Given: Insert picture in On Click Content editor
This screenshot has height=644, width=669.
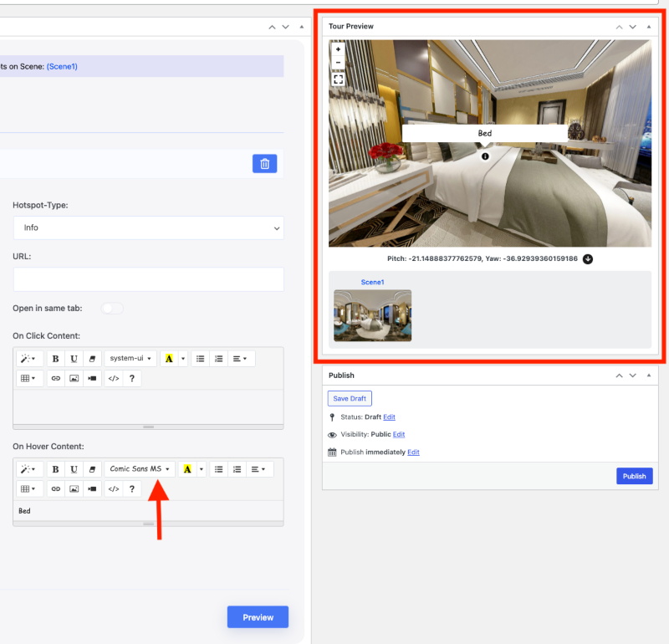Looking at the screenshot, I should [74, 378].
